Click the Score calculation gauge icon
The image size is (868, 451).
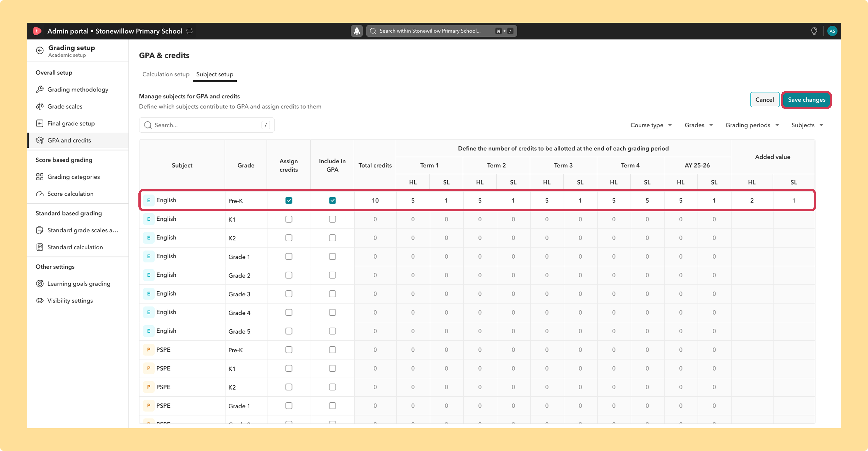(40, 194)
